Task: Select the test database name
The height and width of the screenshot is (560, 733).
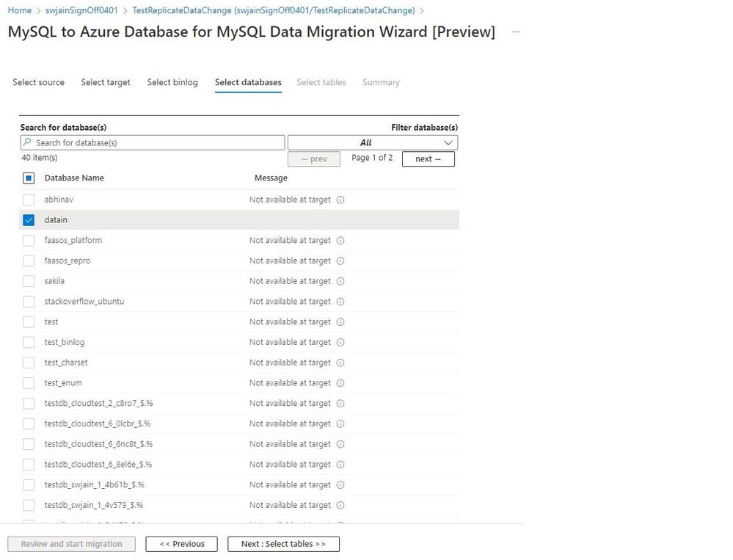Action: coord(51,322)
